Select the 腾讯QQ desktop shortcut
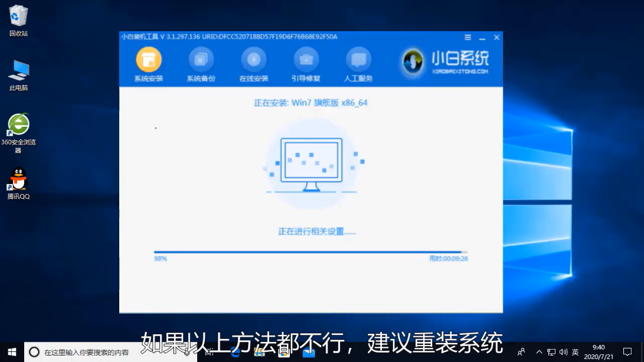This screenshot has height=362, width=644. (x=18, y=183)
